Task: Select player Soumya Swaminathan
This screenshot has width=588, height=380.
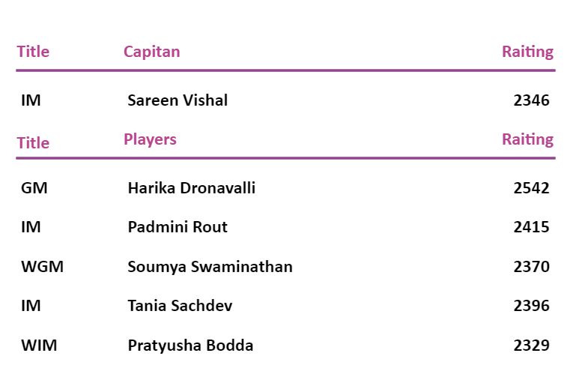Action: coord(210,267)
